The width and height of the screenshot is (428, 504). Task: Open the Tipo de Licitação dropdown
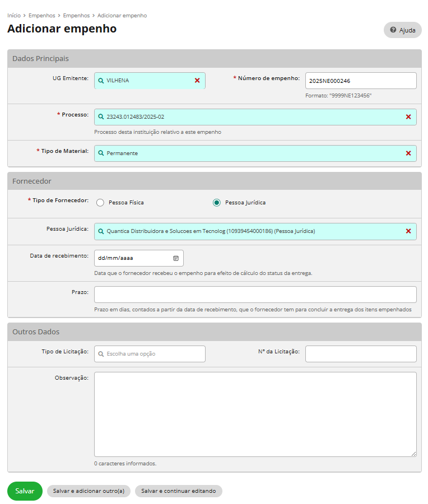[150, 354]
